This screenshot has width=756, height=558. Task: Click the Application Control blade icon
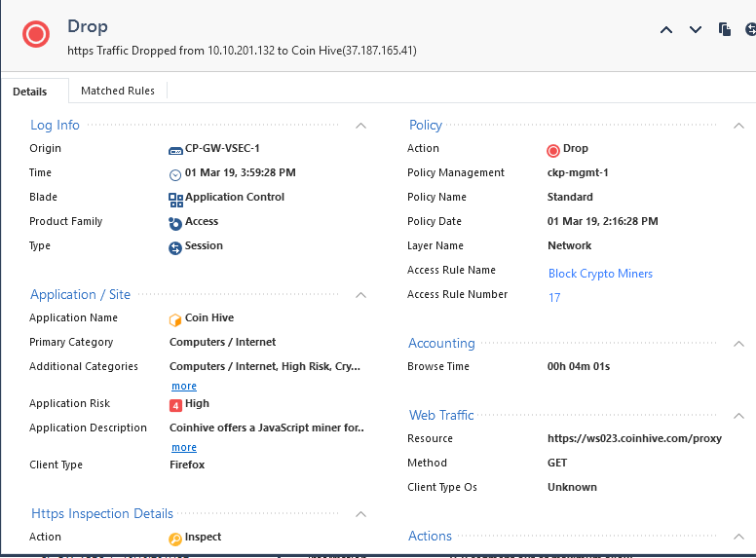point(175,200)
